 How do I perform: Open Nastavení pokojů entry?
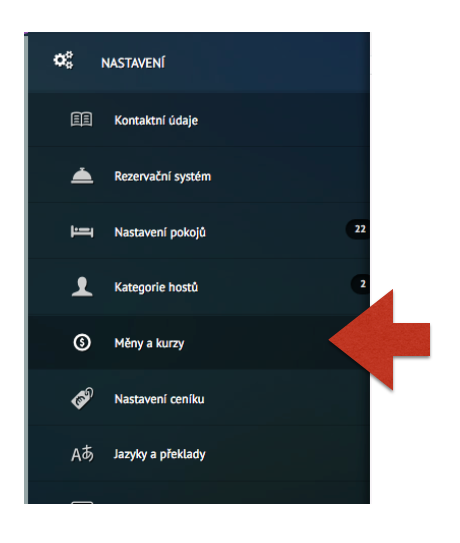pyautogui.click(x=199, y=231)
